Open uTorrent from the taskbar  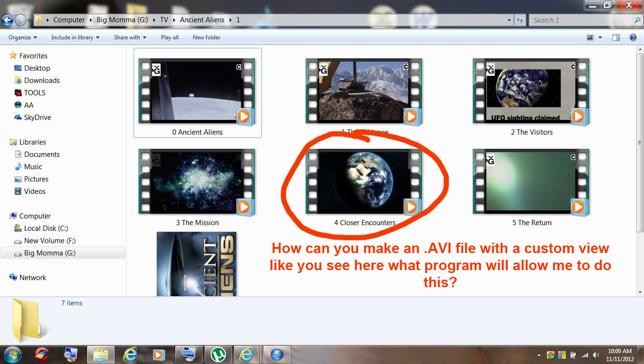[x=218, y=354]
